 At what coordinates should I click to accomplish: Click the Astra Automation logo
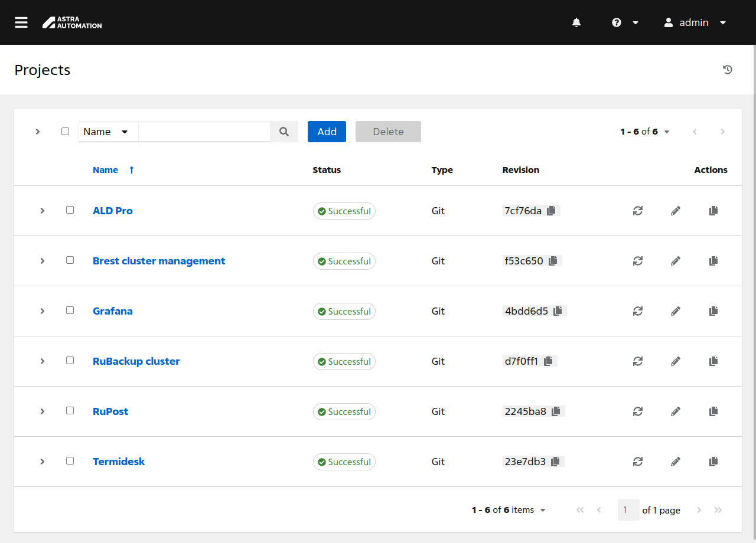click(x=72, y=22)
